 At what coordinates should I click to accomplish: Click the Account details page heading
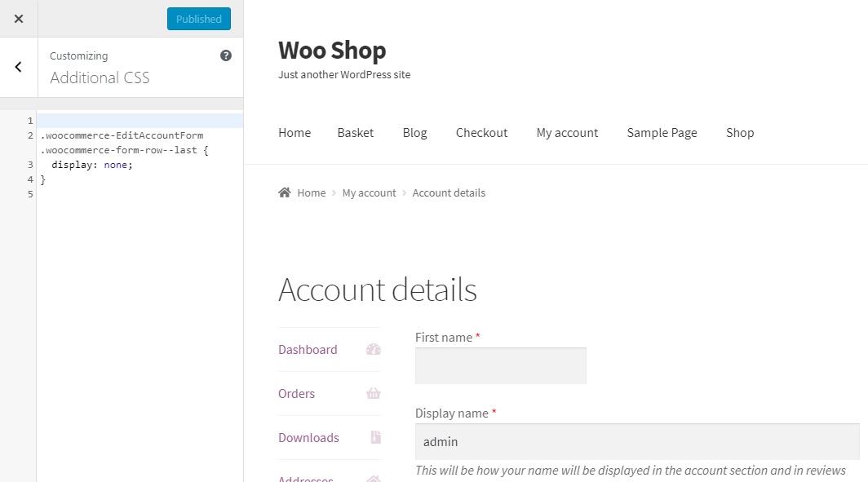[378, 290]
